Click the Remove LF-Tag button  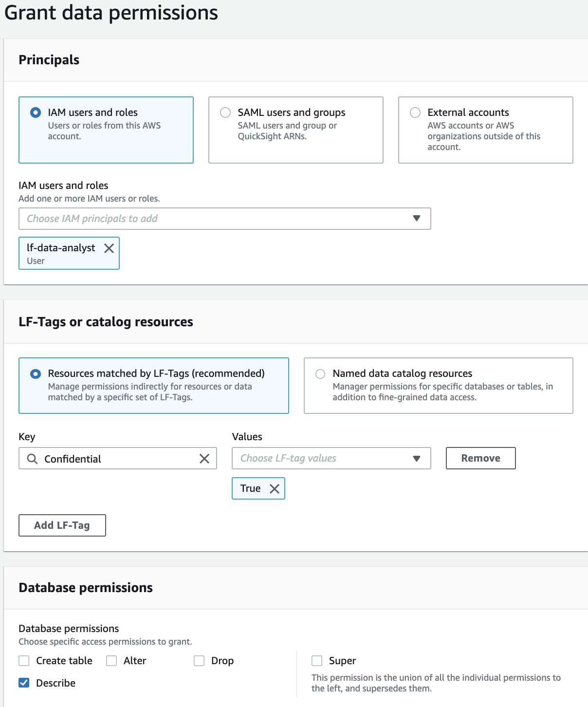pos(480,458)
